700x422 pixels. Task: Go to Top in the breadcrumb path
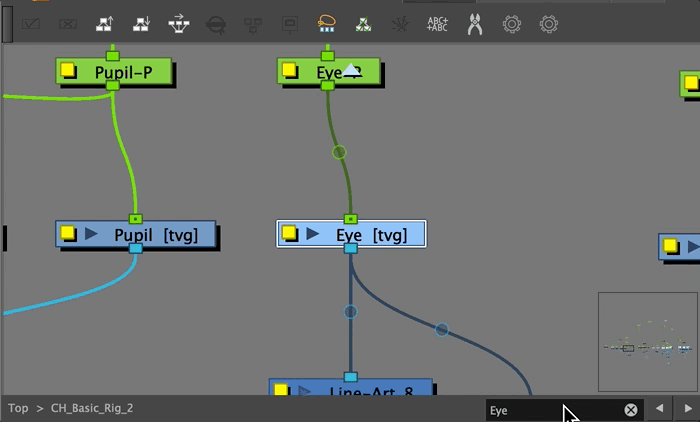[18, 408]
